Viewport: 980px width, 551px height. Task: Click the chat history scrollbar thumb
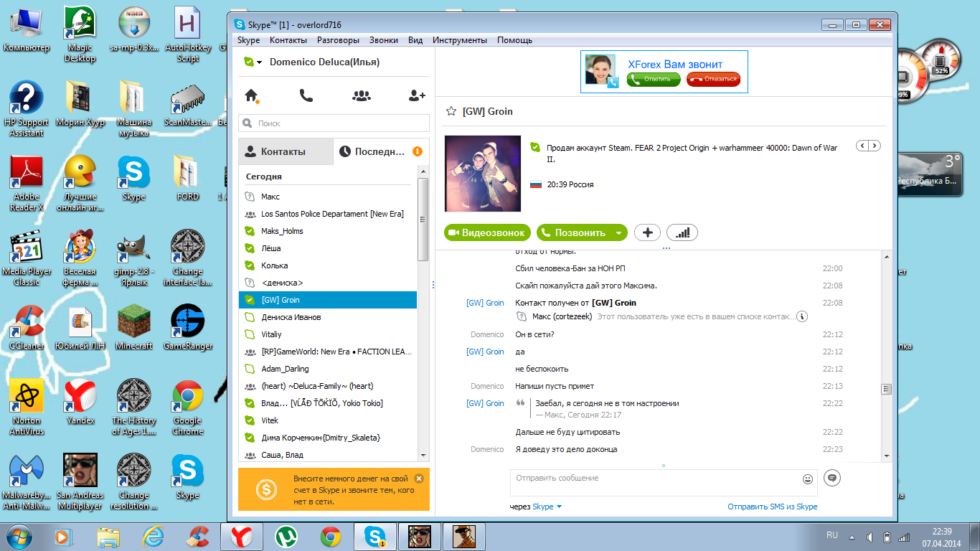[887, 389]
